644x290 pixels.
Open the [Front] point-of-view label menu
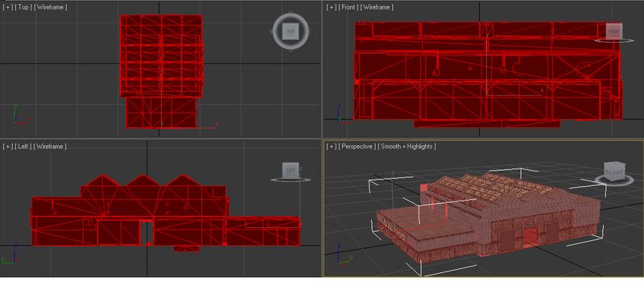348,7
